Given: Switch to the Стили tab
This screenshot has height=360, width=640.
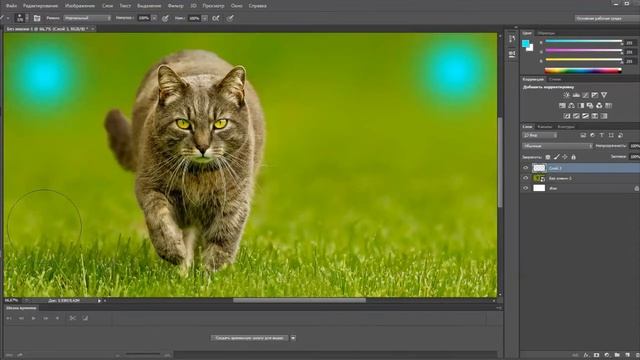Looking at the screenshot, I should pyautogui.click(x=555, y=79).
